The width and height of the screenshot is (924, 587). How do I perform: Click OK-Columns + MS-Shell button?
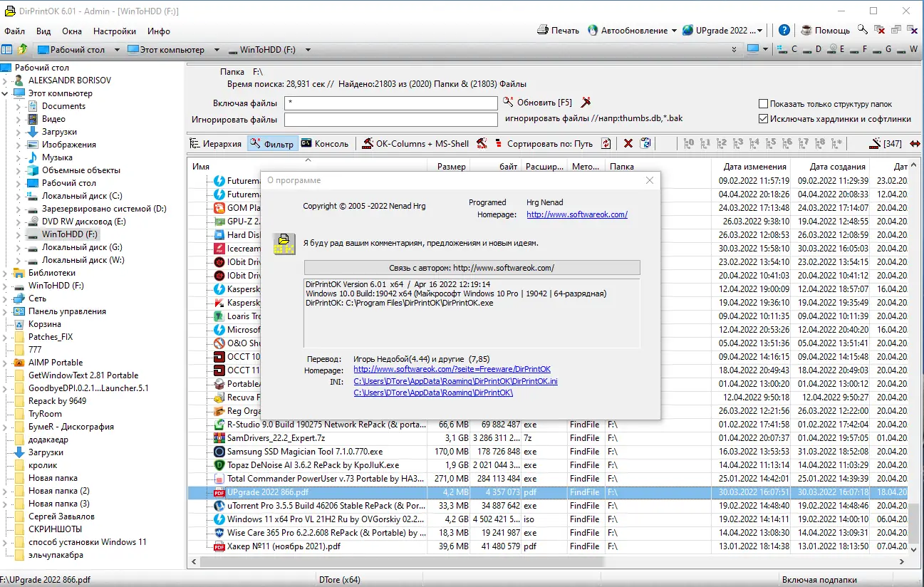(415, 143)
